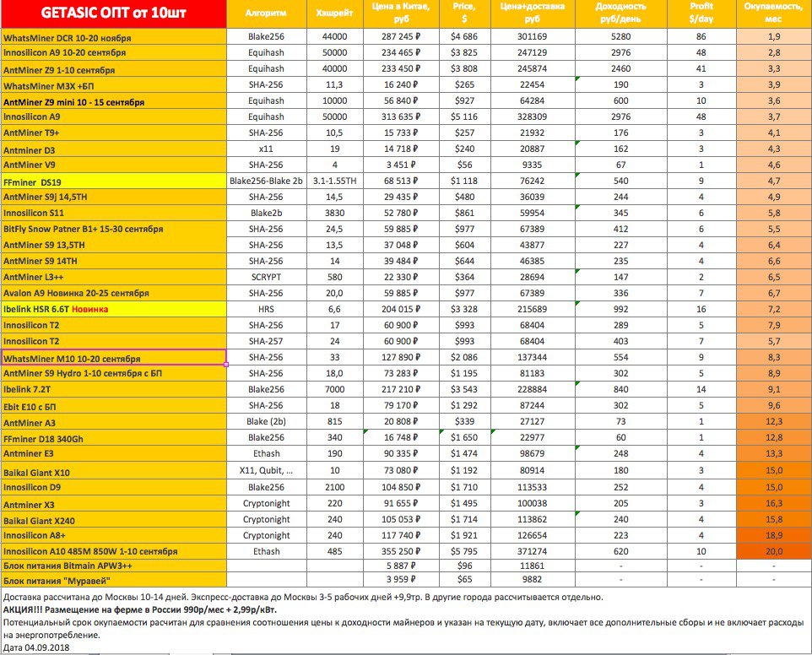Image resolution: width=812 pixels, height=655 pixels.
Task: Select the 'Блок питания "Муравей"' cell
Action: click(x=113, y=579)
